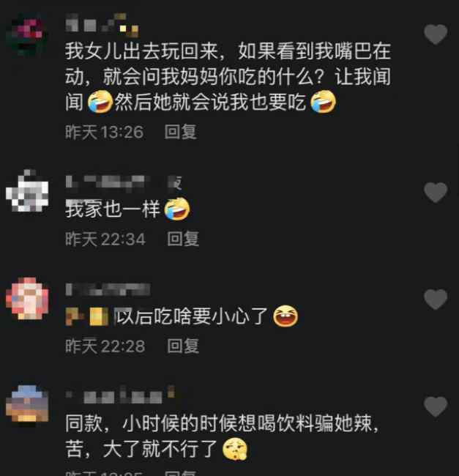The image size is (459, 476).
Task: Select the comment text starting with '我女儿出去玩回来'
Action: tap(228, 76)
